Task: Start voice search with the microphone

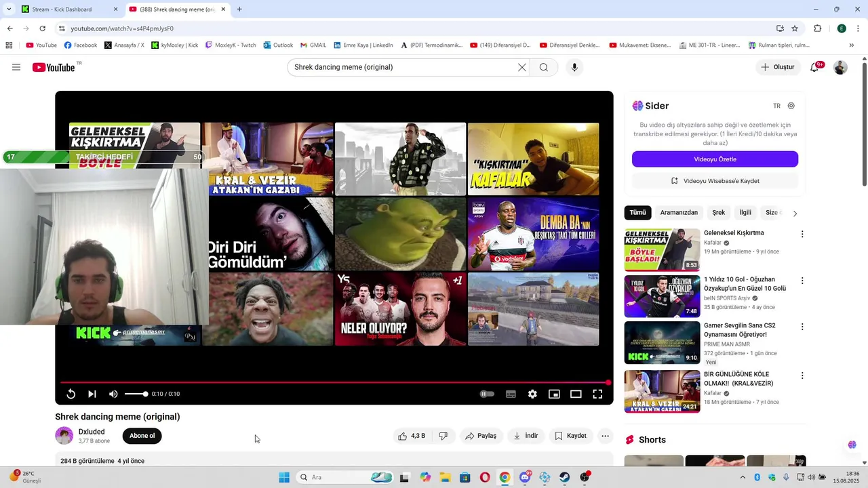Action: coord(574,67)
